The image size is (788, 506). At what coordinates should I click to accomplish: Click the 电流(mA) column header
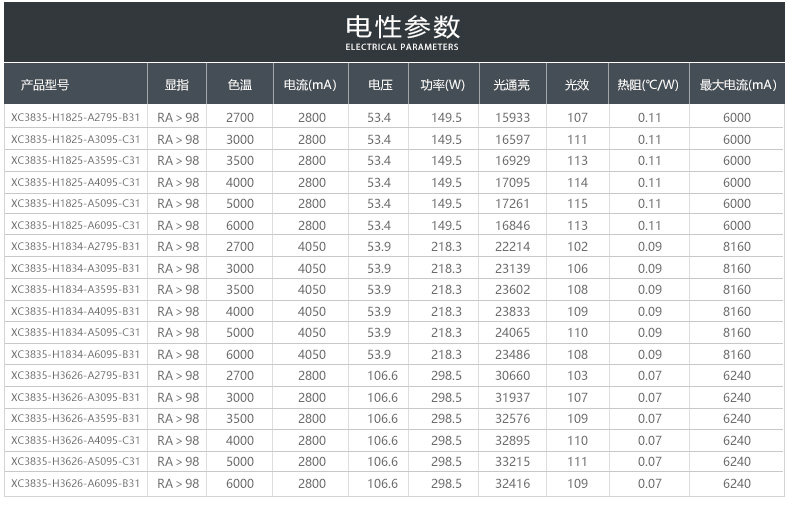tap(311, 86)
